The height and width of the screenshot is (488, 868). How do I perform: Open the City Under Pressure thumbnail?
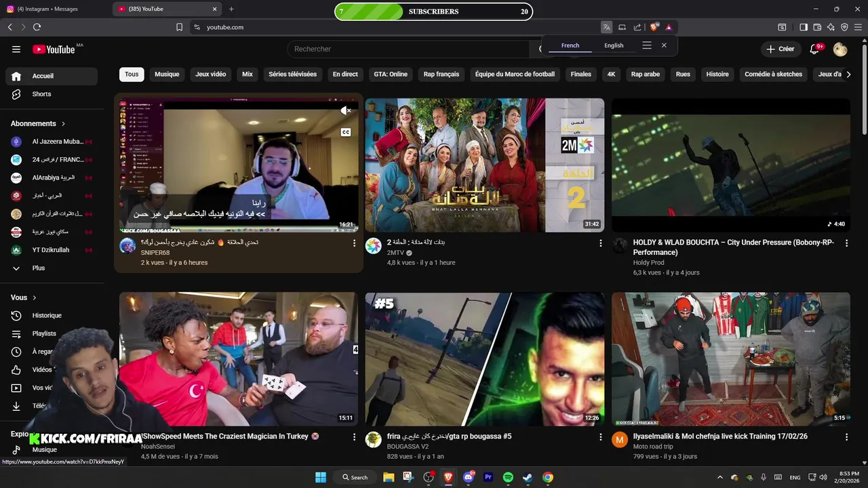tap(730, 165)
